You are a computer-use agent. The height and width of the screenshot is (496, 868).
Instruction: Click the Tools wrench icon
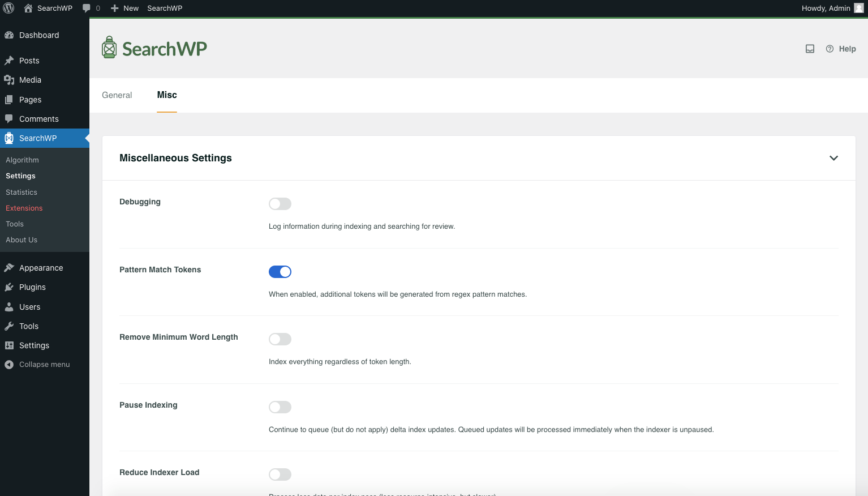9,326
